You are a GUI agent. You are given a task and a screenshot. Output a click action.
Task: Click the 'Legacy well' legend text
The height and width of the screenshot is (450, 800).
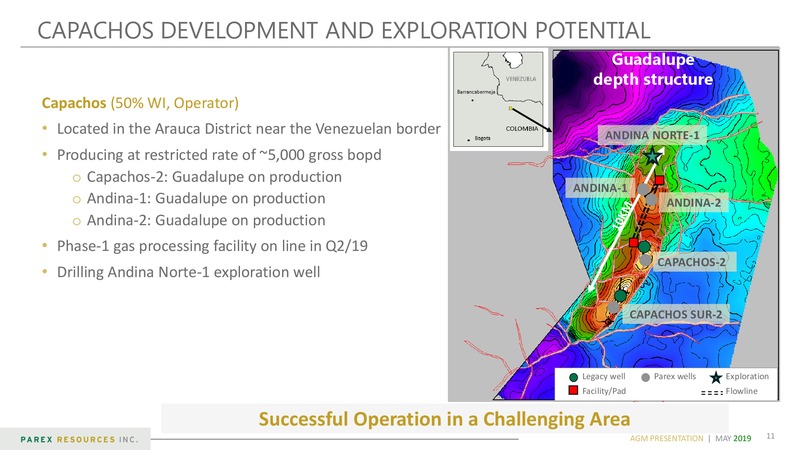pyautogui.click(x=604, y=377)
